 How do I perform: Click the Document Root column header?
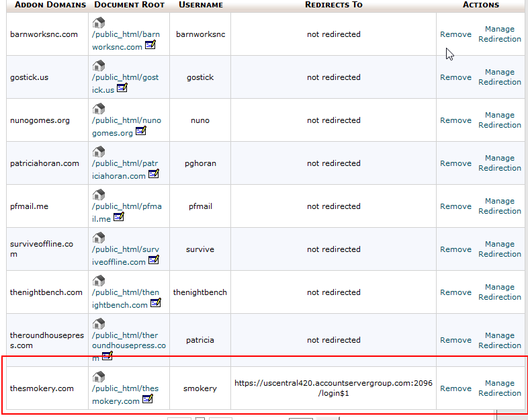129,5
